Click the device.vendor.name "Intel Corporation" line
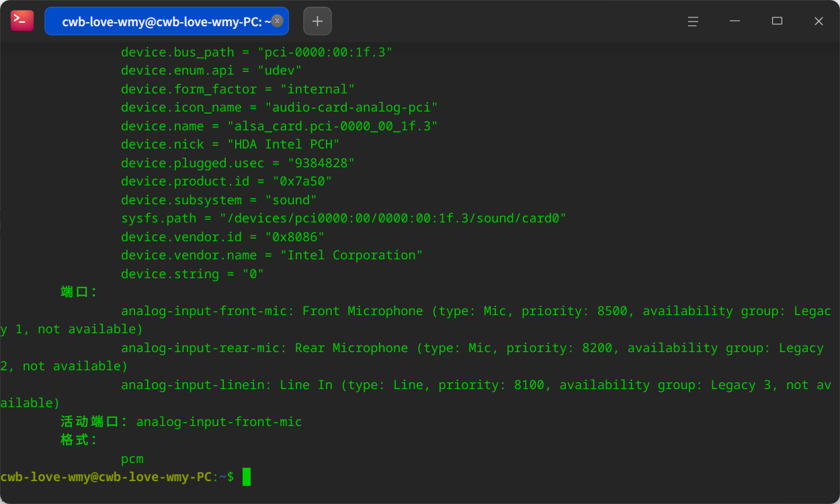Image resolution: width=840 pixels, height=504 pixels. point(272,255)
